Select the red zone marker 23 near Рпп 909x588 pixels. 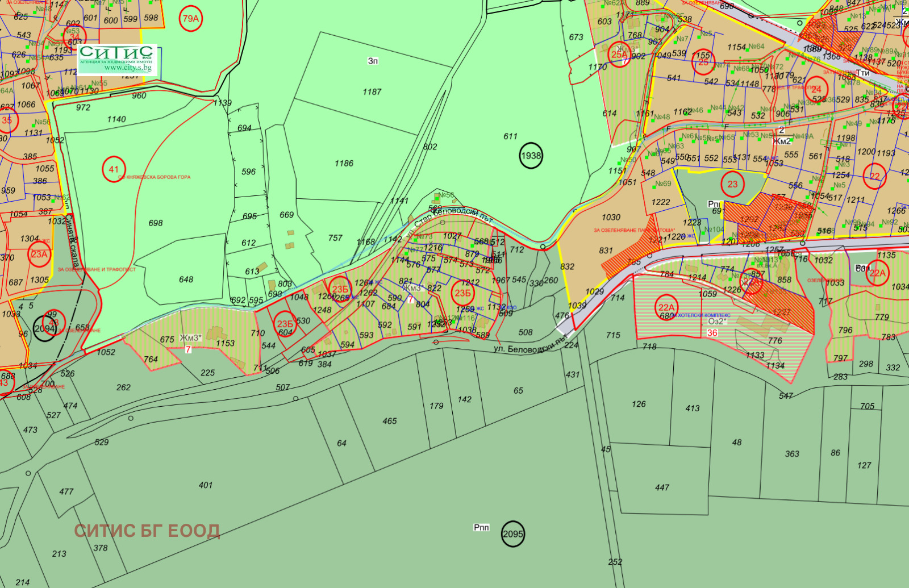pos(732,183)
